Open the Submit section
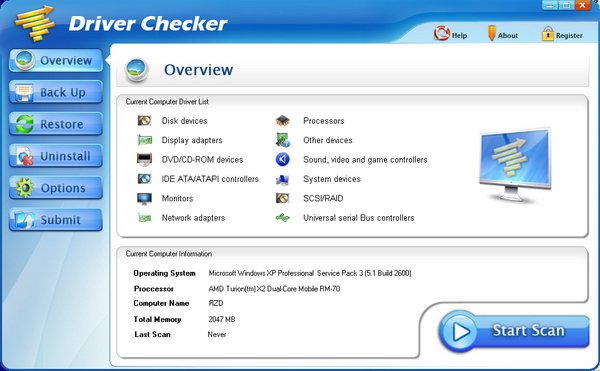The height and width of the screenshot is (371, 600). coord(56,220)
